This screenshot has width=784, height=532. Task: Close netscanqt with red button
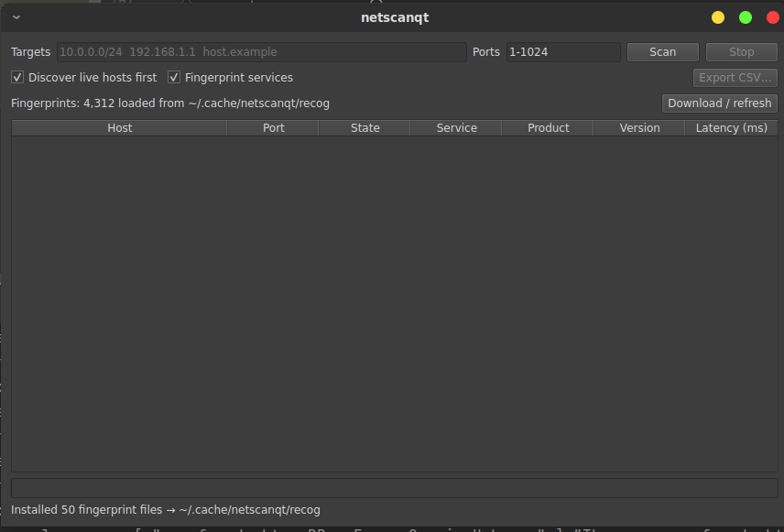point(773,17)
